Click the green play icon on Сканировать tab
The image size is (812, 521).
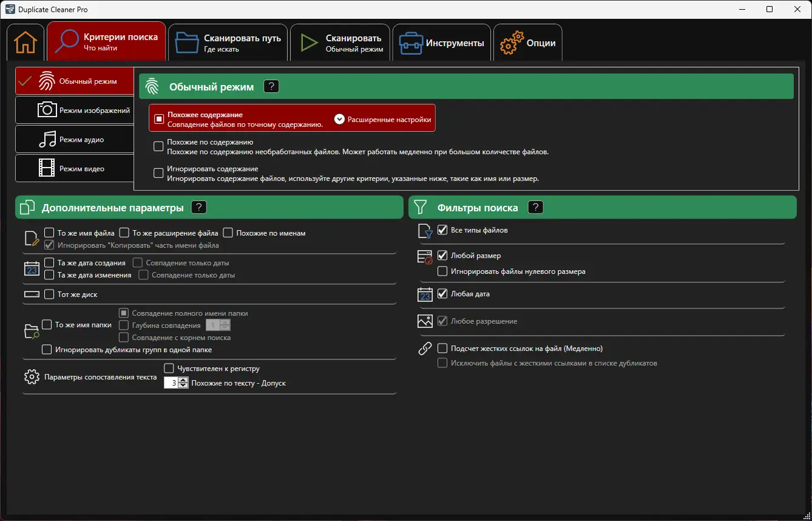[309, 43]
